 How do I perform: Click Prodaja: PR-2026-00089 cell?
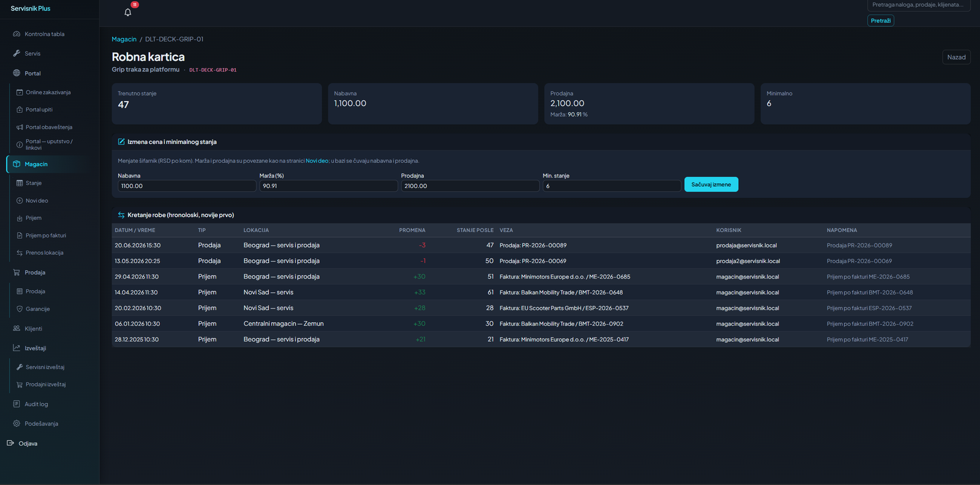click(x=533, y=246)
